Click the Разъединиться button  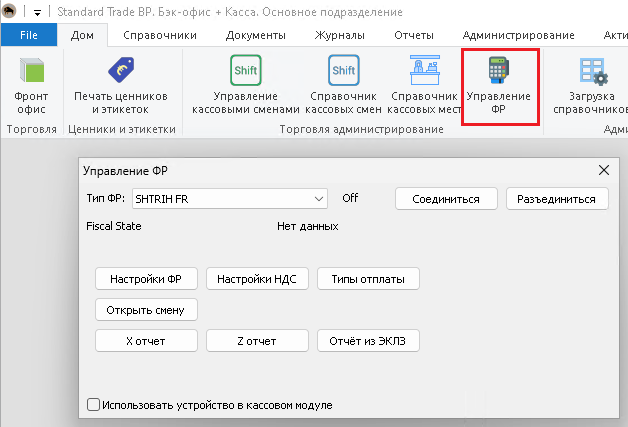[557, 199]
